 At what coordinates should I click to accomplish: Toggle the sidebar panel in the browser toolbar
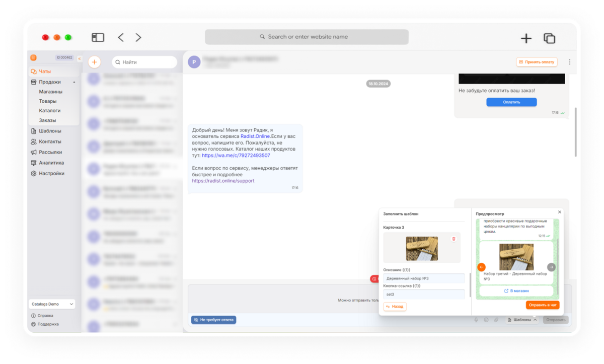(x=98, y=37)
